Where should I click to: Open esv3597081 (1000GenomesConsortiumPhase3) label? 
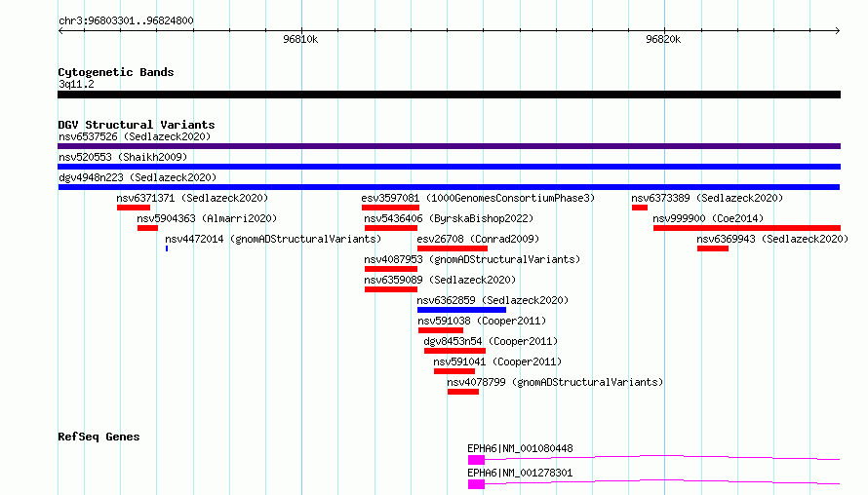pyautogui.click(x=478, y=198)
